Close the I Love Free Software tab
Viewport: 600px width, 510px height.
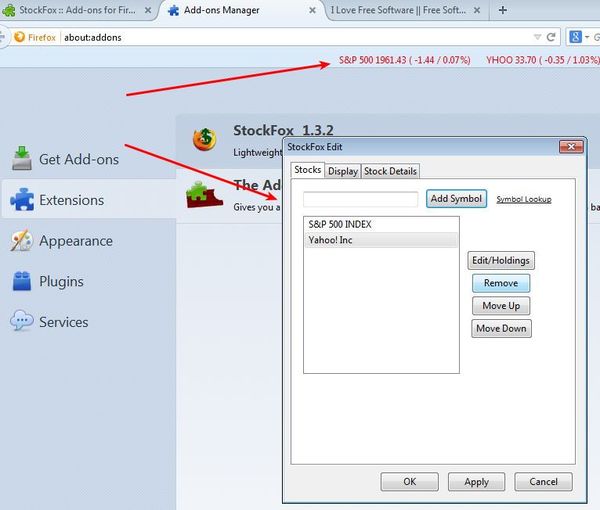[x=477, y=10]
